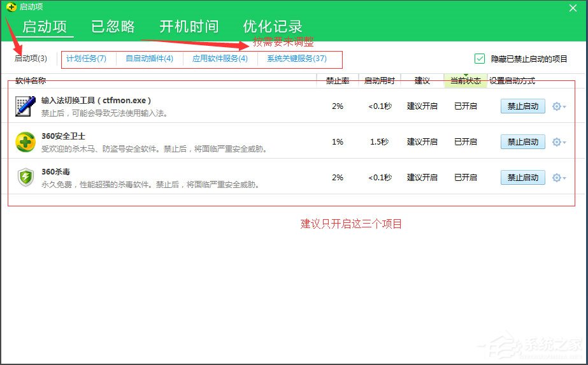
Task: Select the 计划任务(7) sub-tab
Action: pos(87,59)
